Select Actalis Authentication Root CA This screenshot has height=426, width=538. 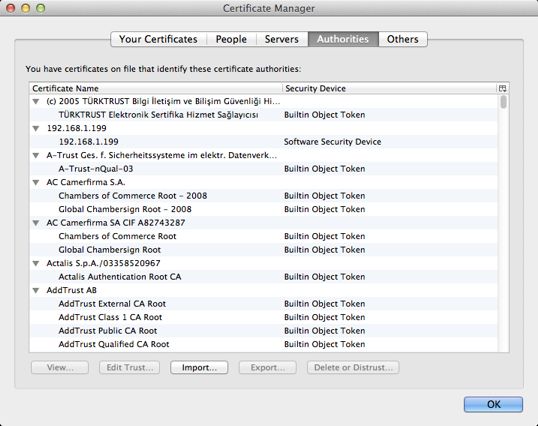[x=264, y=277]
